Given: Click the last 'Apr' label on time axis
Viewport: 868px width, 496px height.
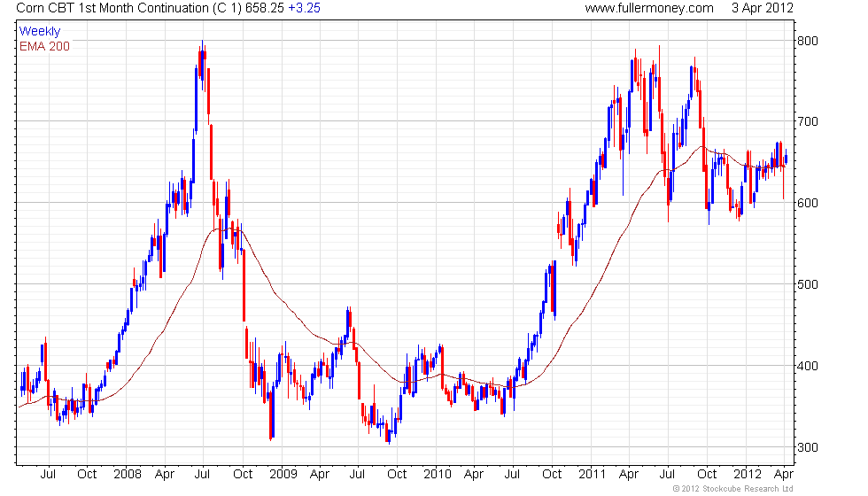Looking at the screenshot, I should point(784,475).
